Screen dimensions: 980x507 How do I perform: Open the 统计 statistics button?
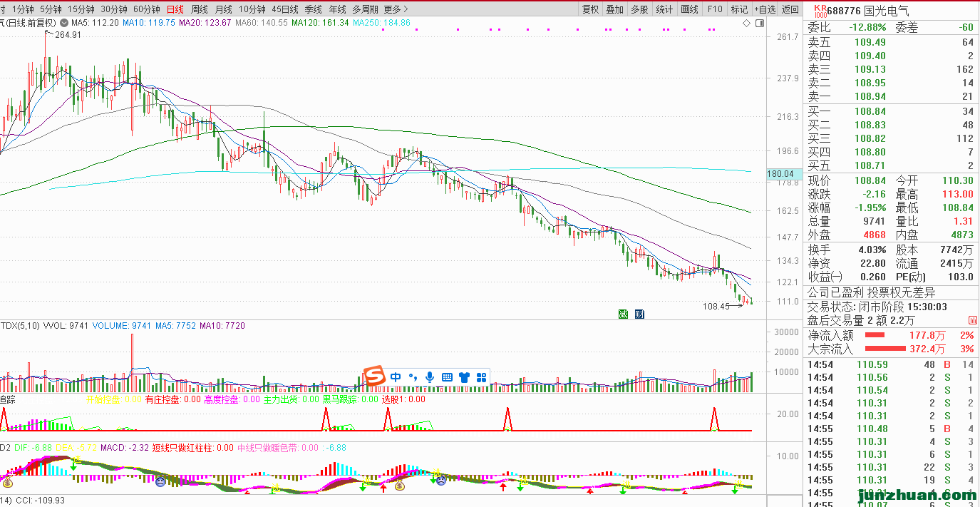click(664, 9)
